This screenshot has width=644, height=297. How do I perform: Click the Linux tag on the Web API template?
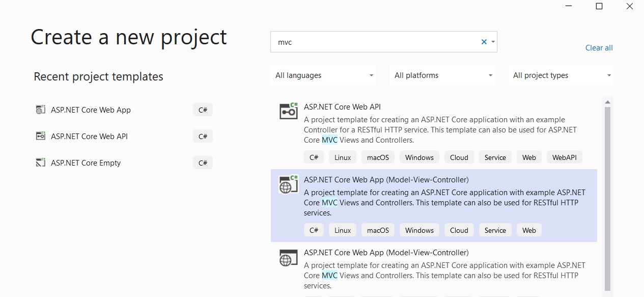[343, 157]
